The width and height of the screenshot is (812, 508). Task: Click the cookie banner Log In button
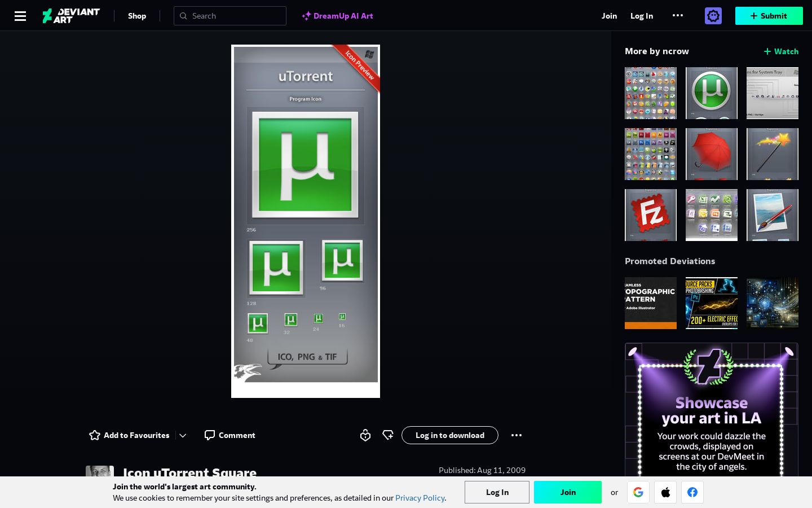pyautogui.click(x=497, y=492)
